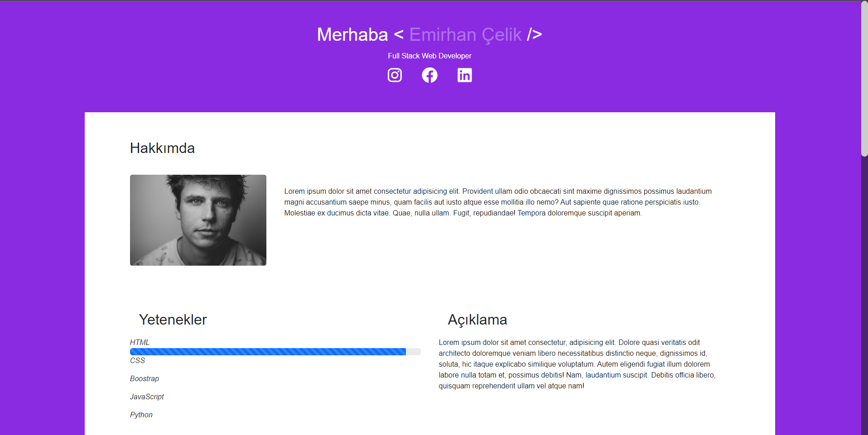The height and width of the screenshot is (435, 868).
Task: Click the Yetenekler section heading
Action: (173, 320)
